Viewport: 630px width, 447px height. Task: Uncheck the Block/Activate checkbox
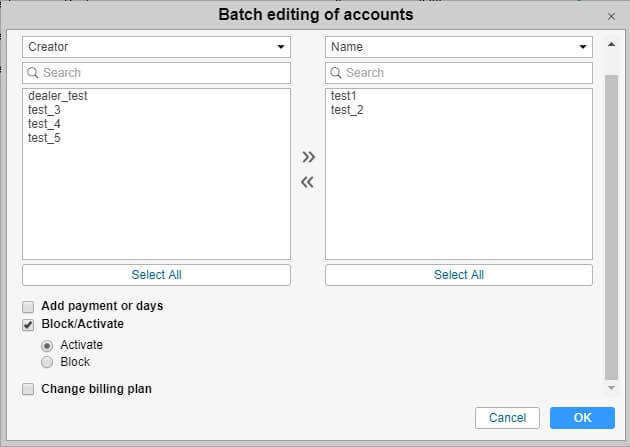coord(28,325)
